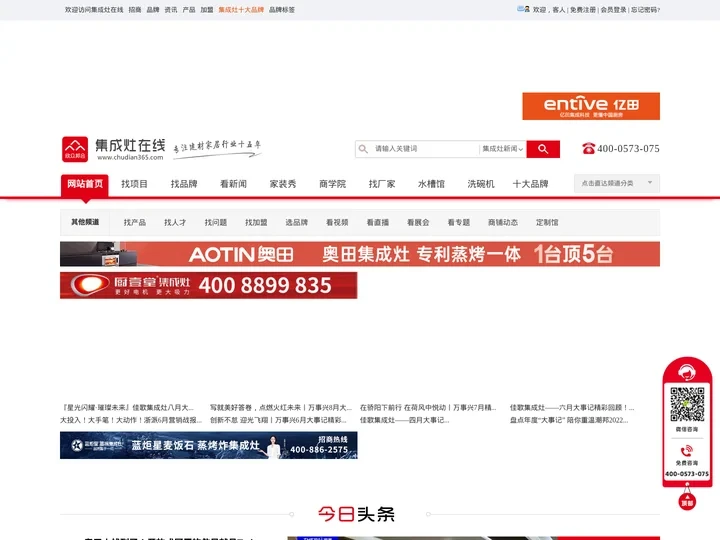Go to 看直播 sub-channel
Image resolution: width=720 pixels, height=540 pixels.
tap(377, 222)
